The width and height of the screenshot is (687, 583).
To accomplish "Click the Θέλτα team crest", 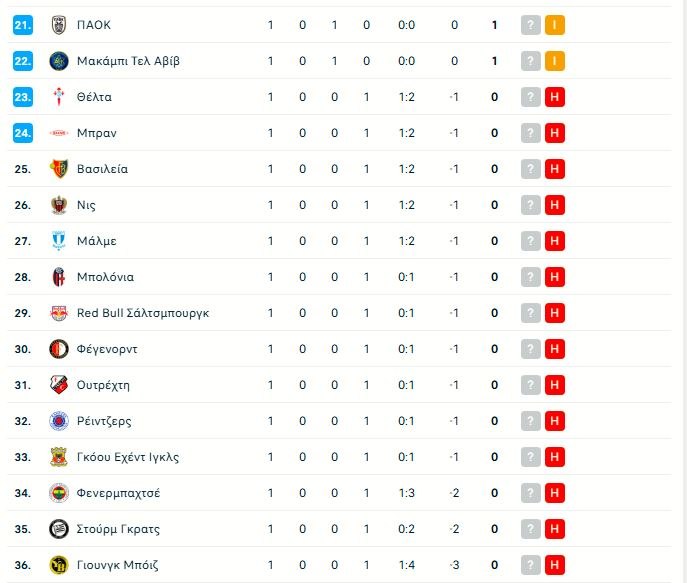I will tap(58, 97).
